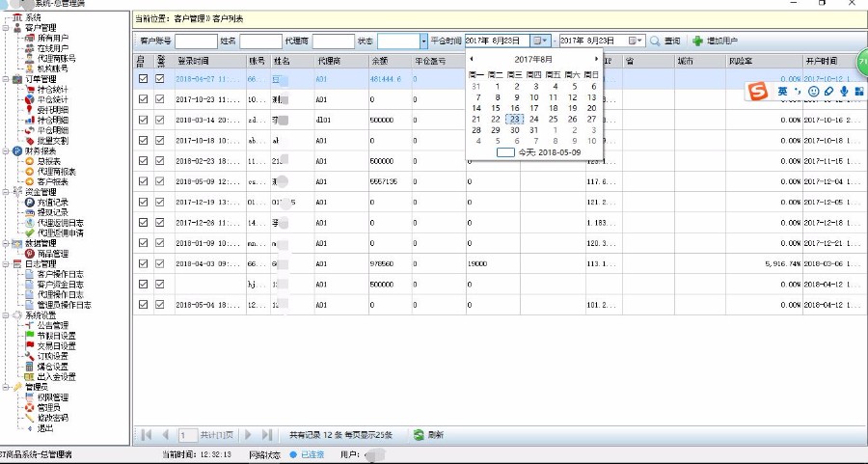Jump to last page arrow in pager
Screen dimensions: 868x464
point(267,435)
